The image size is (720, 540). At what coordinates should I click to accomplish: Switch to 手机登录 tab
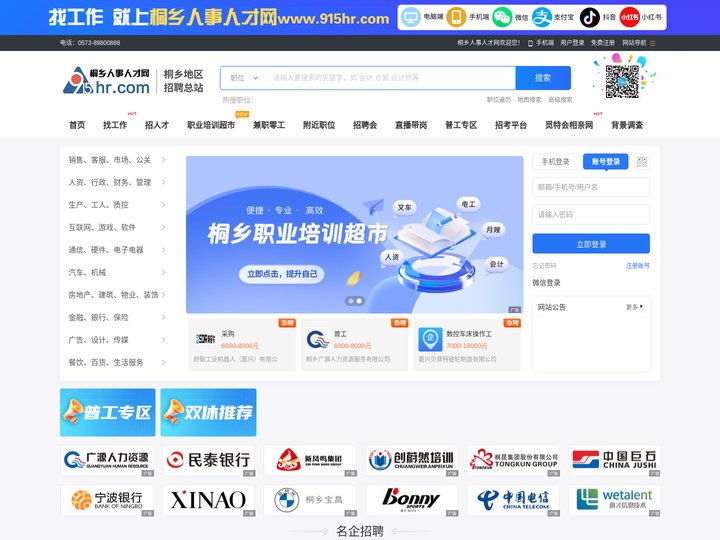555,162
